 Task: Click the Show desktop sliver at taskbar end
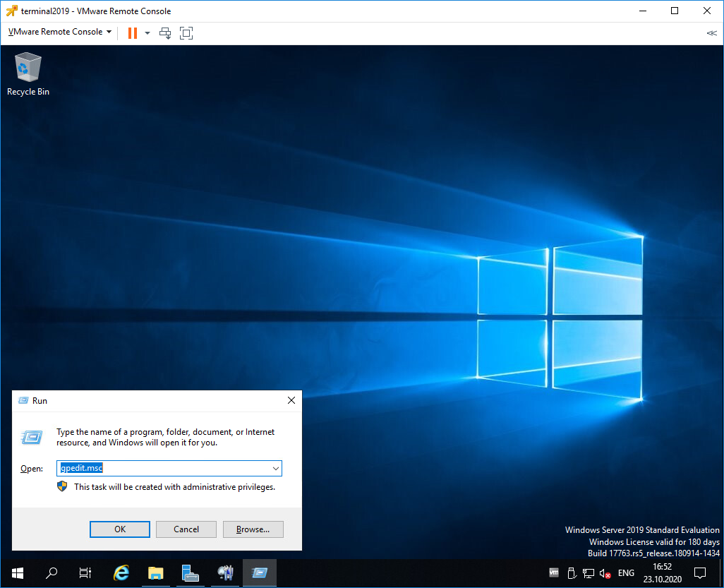tap(721, 573)
